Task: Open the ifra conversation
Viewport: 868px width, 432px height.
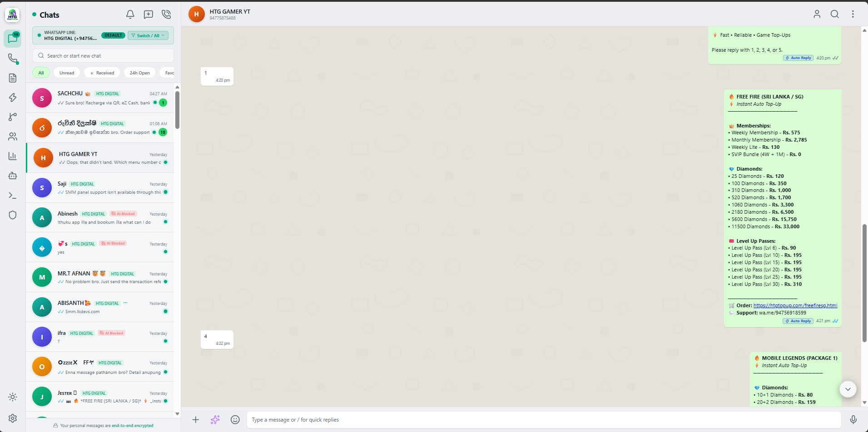Action: [100, 337]
